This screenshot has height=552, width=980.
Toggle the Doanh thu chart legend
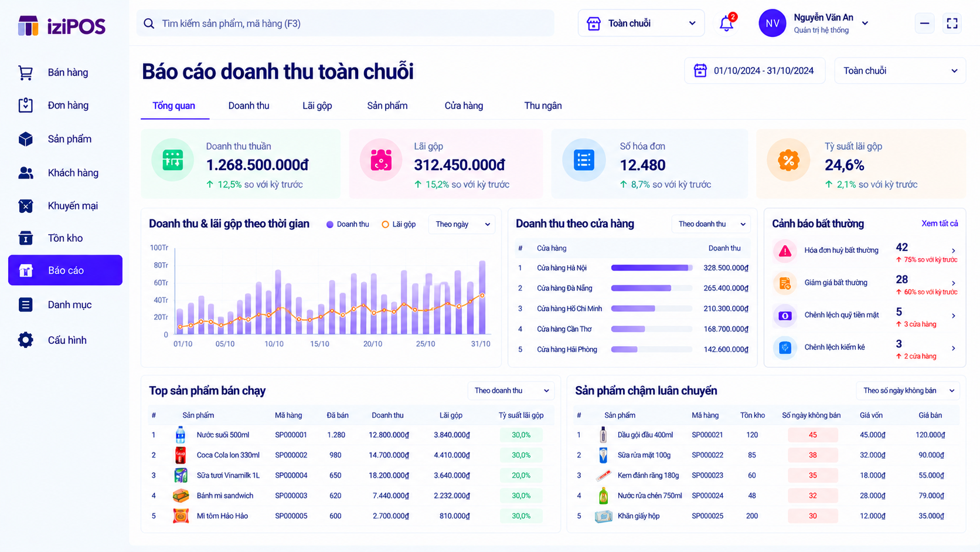pyautogui.click(x=348, y=224)
